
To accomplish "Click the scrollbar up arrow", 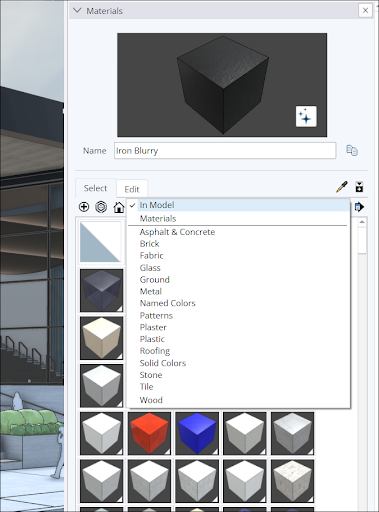I will [x=362, y=222].
